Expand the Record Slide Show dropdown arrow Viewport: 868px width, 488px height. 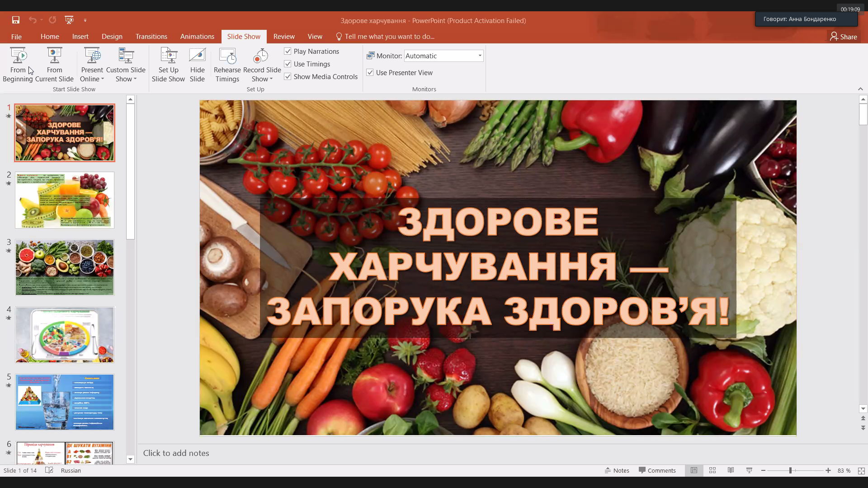271,79
